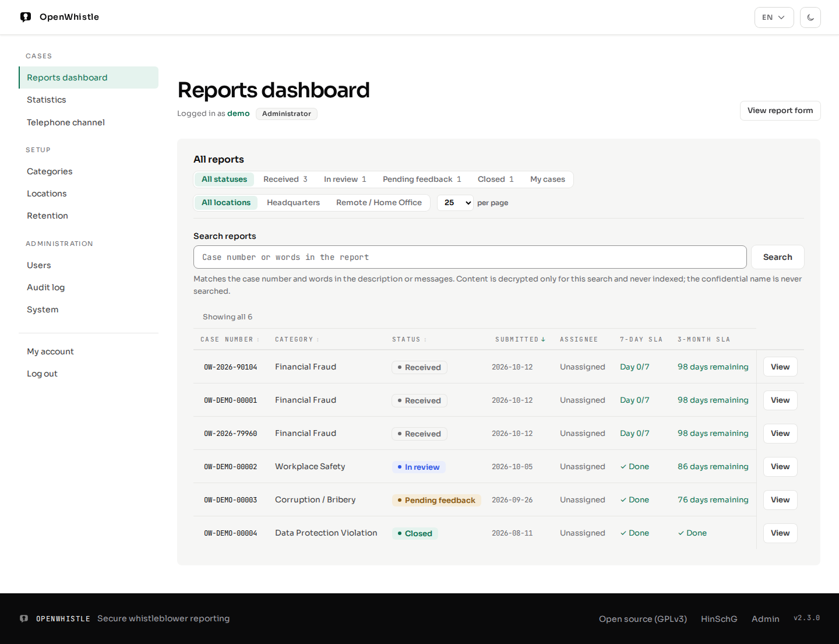
Task: Open the 25 per page dropdown
Action: click(455, 203)
